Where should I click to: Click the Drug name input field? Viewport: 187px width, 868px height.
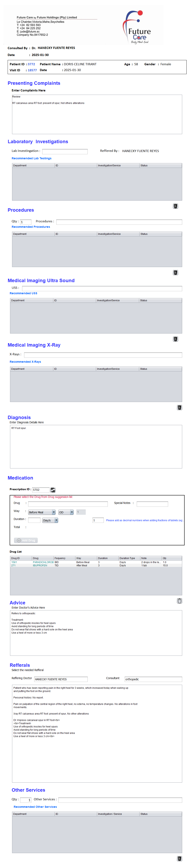pyautogui.click(x=68, y=504)
